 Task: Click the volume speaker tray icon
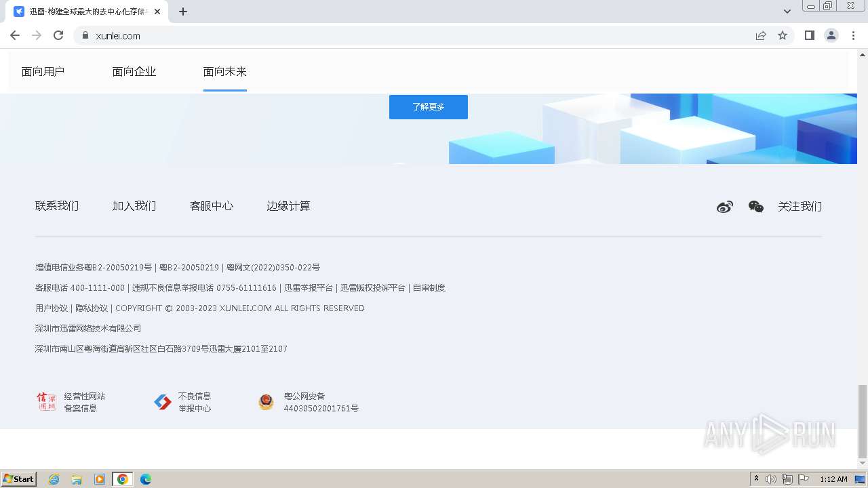point(771,479)
